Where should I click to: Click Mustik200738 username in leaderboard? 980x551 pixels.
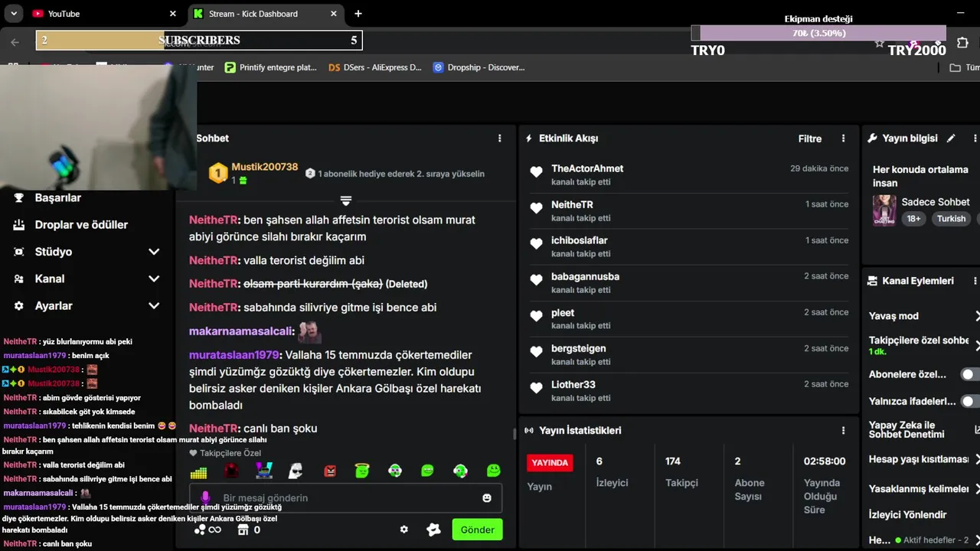click(x=264, y=167)
